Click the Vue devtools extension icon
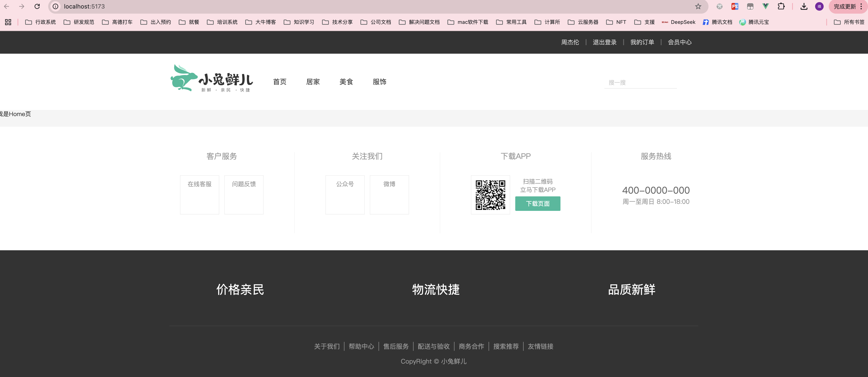 766,6
